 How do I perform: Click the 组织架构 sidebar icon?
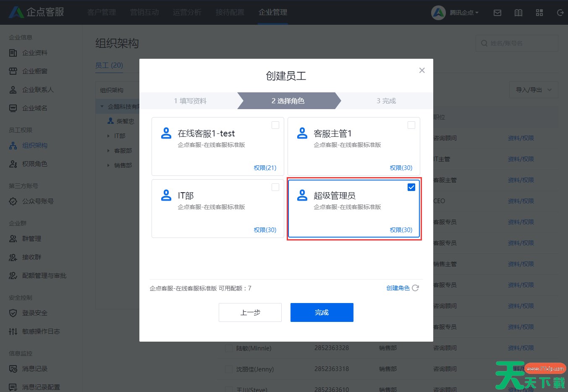[13, 146]
